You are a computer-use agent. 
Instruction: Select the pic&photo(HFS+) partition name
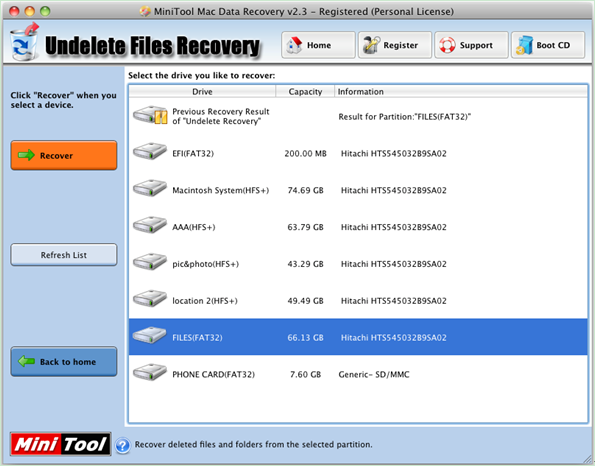pyautogui.click(x=206, y=264)
